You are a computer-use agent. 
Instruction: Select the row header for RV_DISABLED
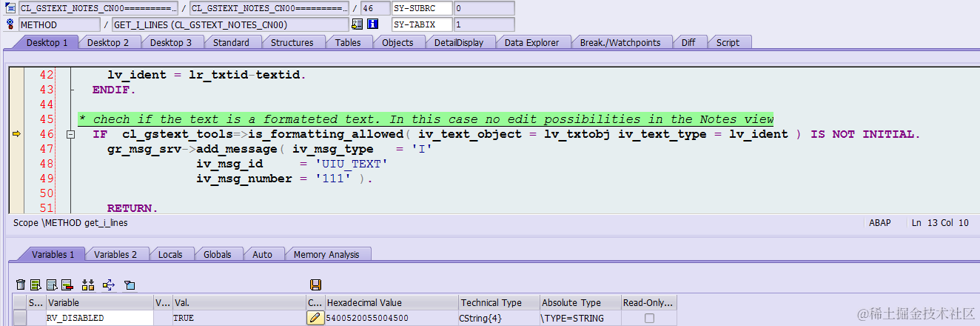click(x=20, y=318)
